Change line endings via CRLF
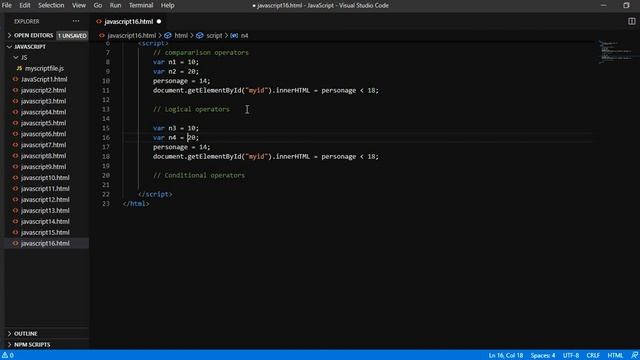The width and height of the screenshot is (640, 360). [x=593, y=355]
